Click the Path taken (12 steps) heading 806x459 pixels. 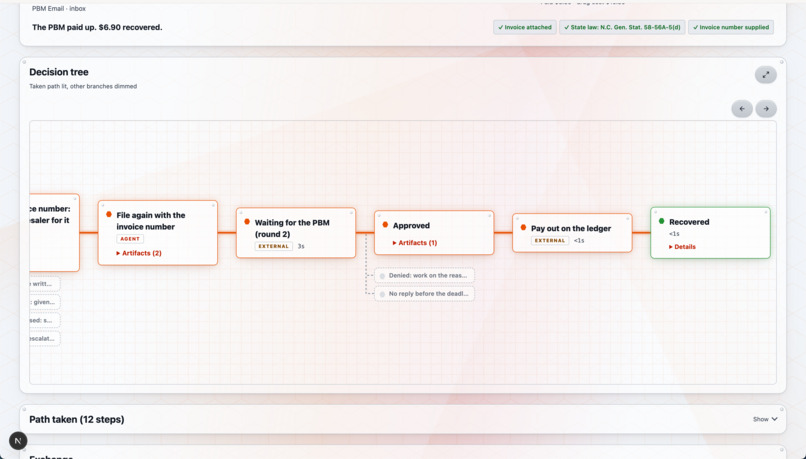(77, 419)
